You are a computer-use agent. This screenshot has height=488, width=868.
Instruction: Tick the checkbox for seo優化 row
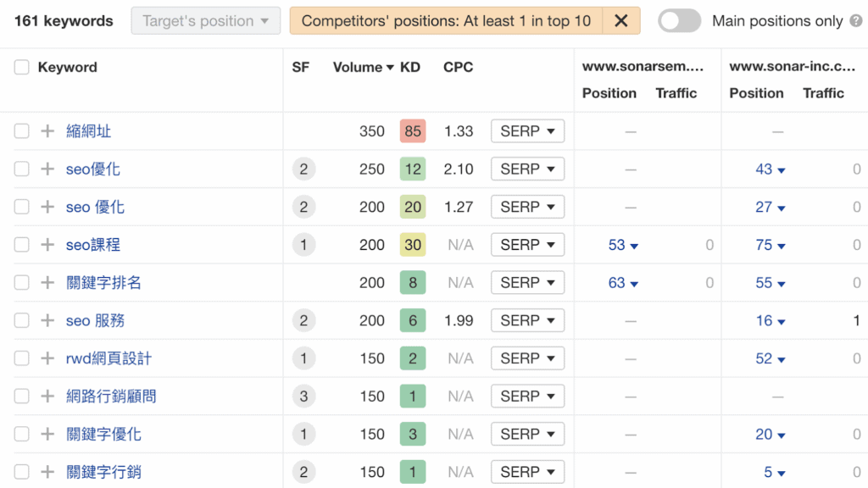click(22, 169)
